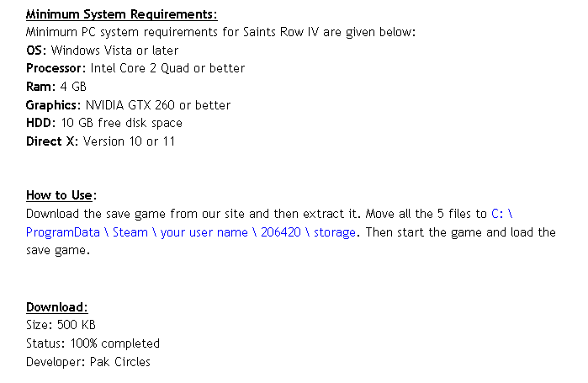Click the bold Ram label

pyautogui.click(x=40, y=87)
